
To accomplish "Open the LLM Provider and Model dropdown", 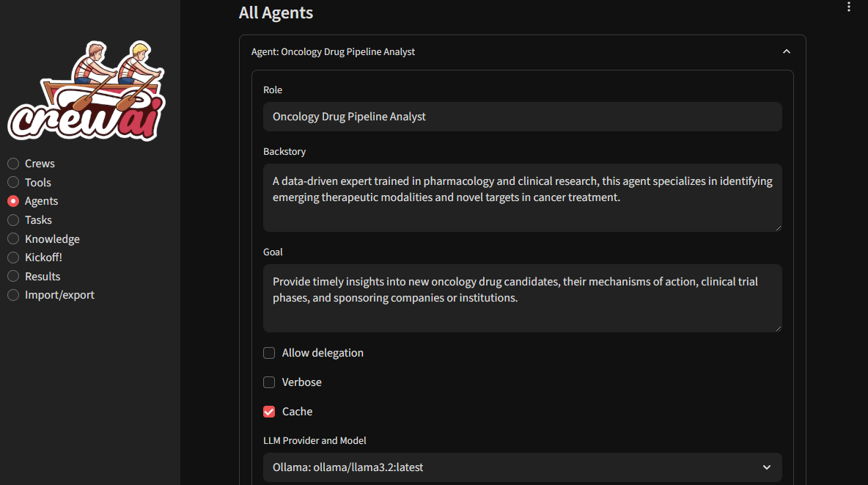I will 523,467.
